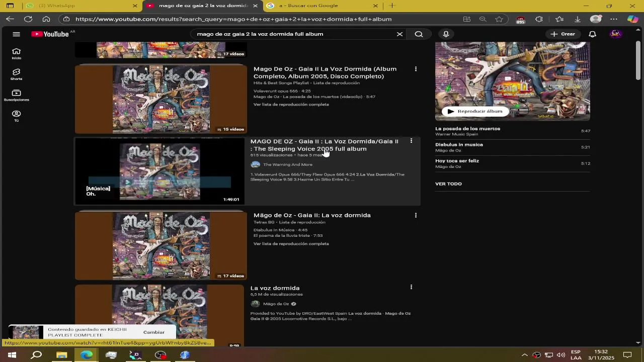Play Diabulus in musica track
The width and height of the screenshot is (644, 362).
513,147
